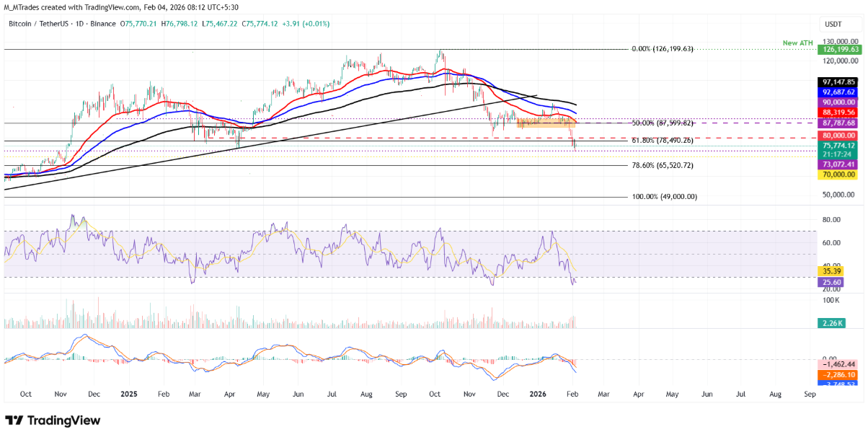Click the 2026 marker on time axis
868x437 pixels.
click(535, 394)
